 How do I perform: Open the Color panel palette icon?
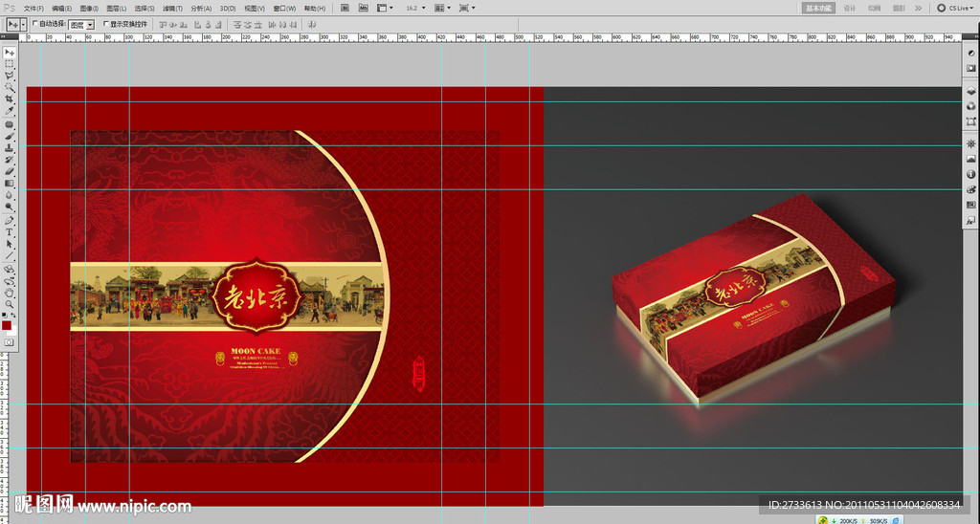pos(970,189)
